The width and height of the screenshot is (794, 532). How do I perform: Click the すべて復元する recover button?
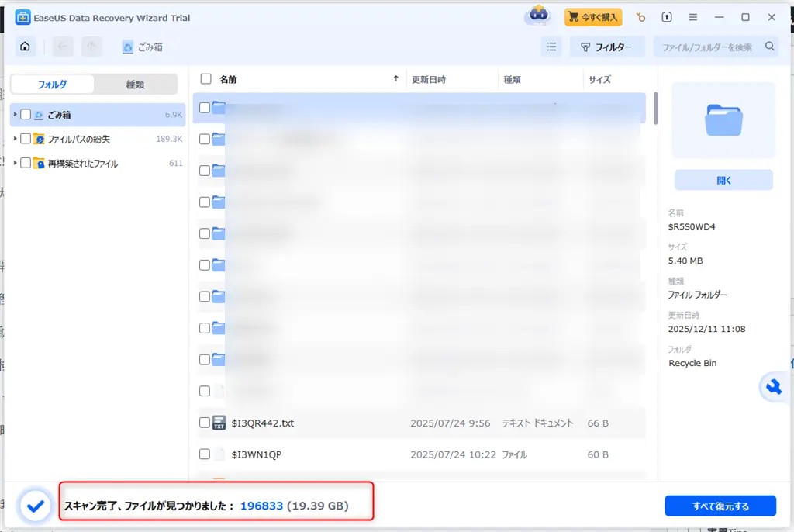point(720,505)
